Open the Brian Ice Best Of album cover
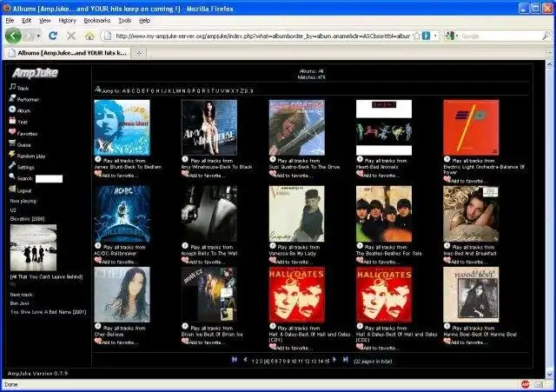 tap(209, 295)
